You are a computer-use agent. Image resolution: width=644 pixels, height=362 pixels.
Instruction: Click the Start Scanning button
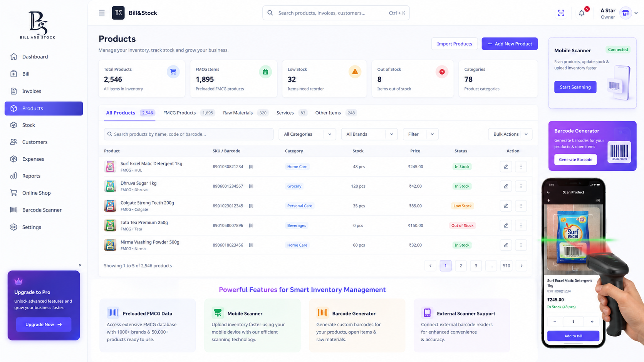tap(575, 87)
